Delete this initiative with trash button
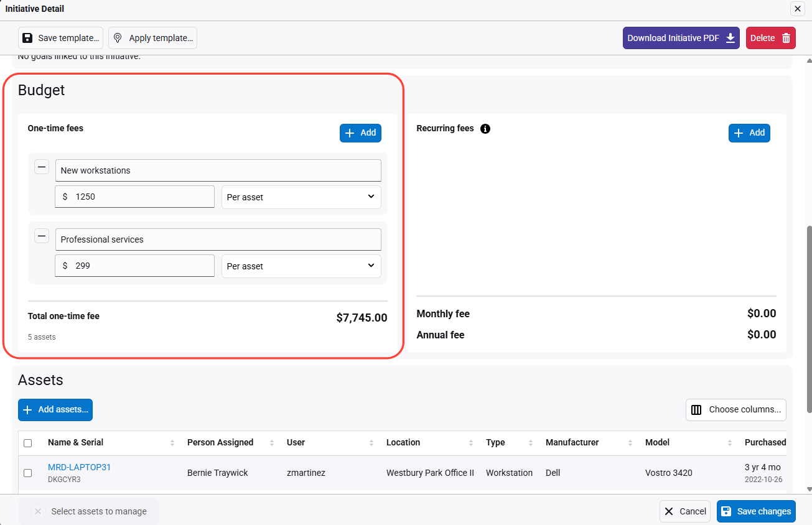This screenshot has height=525, width=812. pyautogui.click(x=770, y=38)
